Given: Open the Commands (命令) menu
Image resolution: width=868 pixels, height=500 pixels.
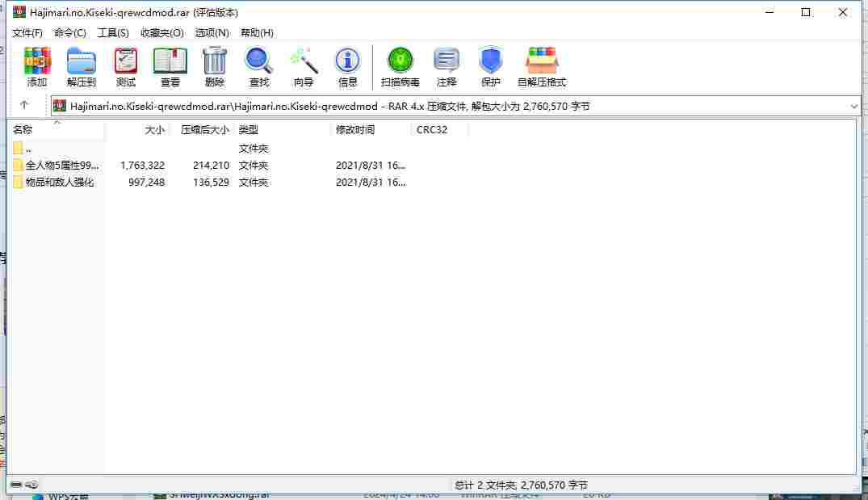Looking at the screenshot, I should [69, 32].
